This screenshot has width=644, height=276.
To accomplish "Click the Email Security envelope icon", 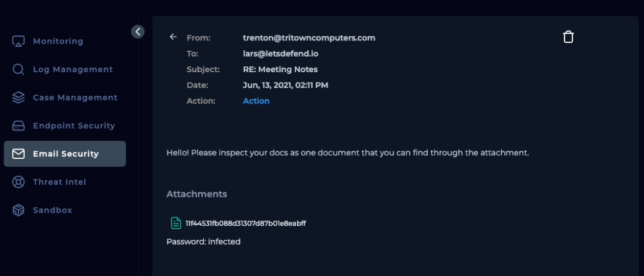I will (18, 154).
